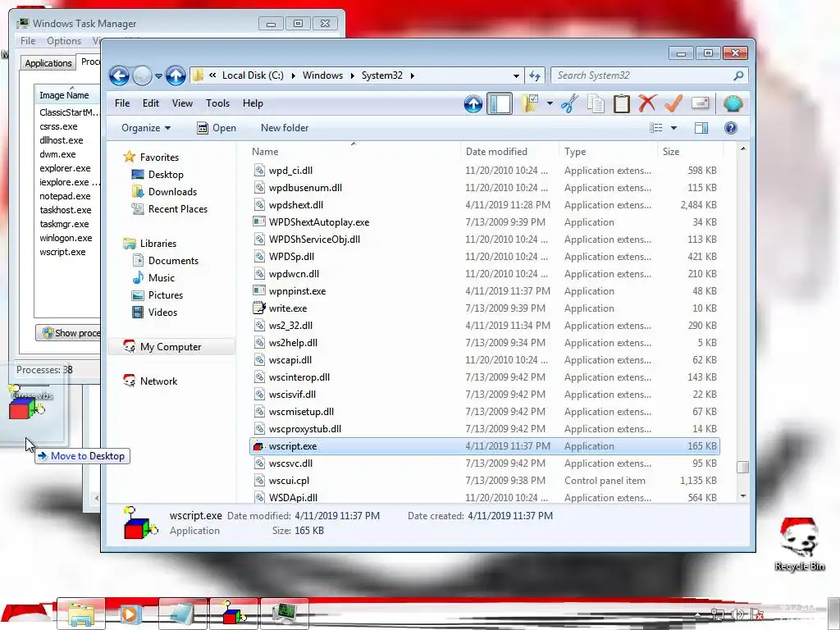This screenshot has height=630, width=840.
Task: Click the search magnifier icon
Action: 738,75
